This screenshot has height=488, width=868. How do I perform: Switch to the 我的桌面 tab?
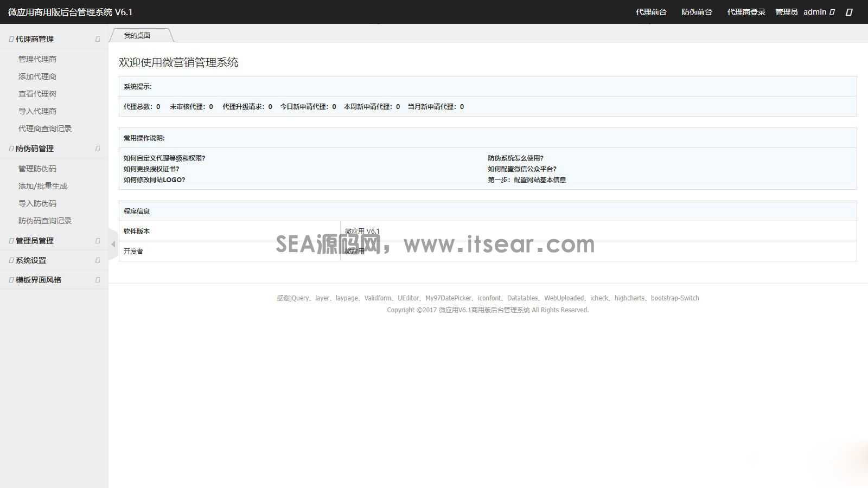[x=137, y=35]
